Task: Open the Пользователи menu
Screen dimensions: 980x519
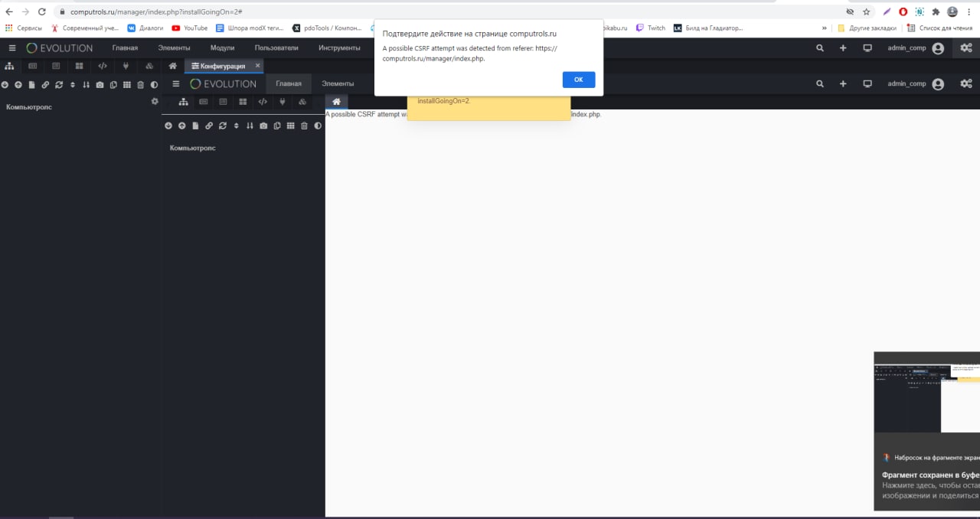Action: pyautogui.click(x=276, y=47)
